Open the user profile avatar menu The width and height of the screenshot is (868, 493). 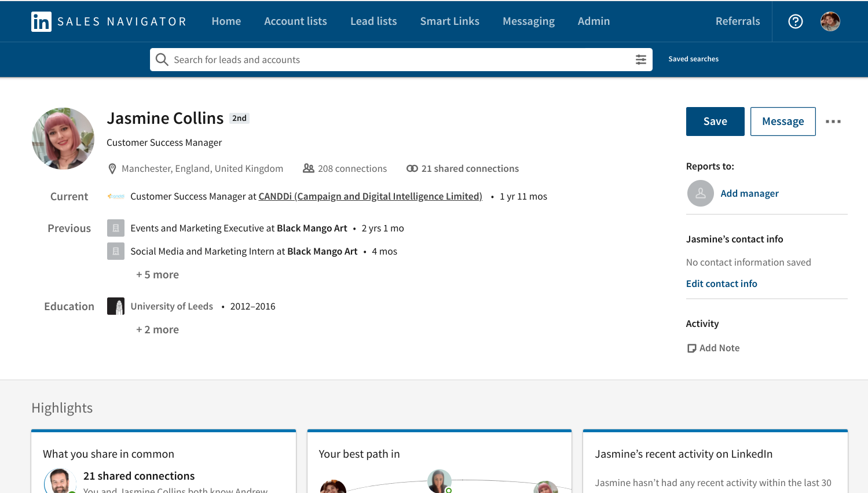coord(830,21)
